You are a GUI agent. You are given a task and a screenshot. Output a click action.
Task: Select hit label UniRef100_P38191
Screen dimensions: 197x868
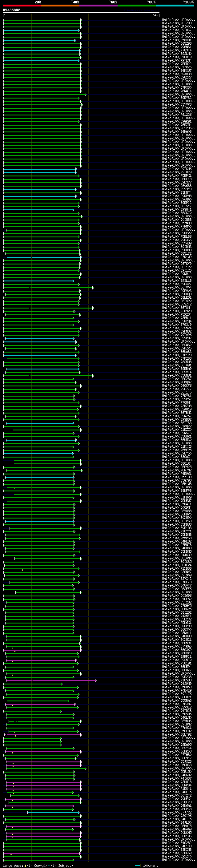177,663
